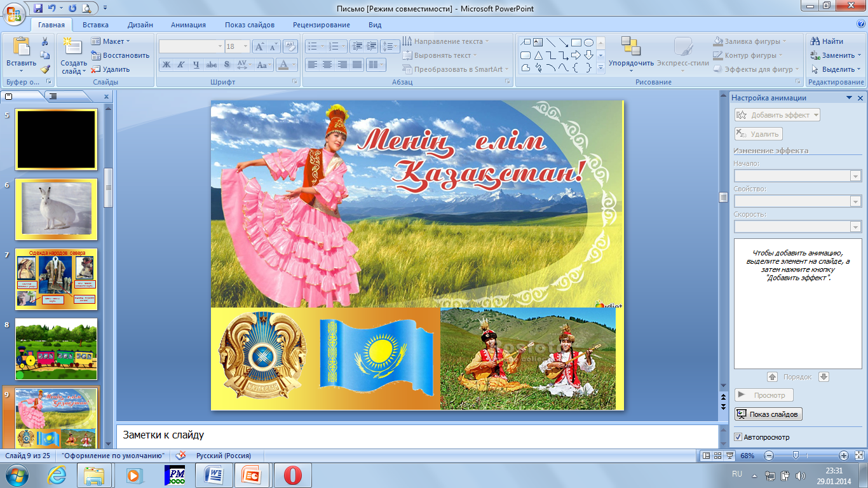Click the zoom slider handle

795,456
